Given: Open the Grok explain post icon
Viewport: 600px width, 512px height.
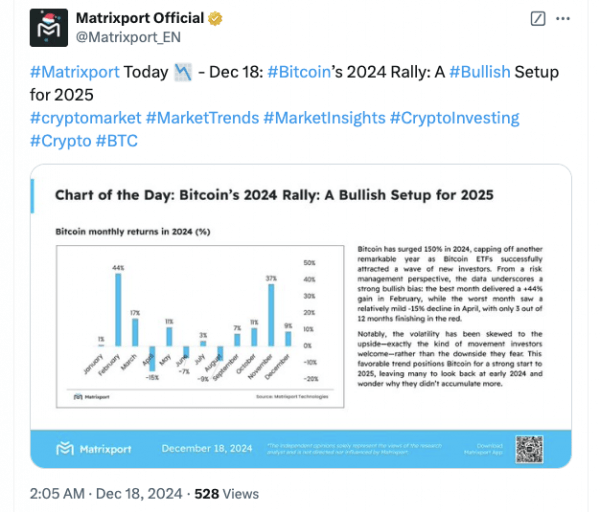Looking at the screenshot, I should coord(537,19).
